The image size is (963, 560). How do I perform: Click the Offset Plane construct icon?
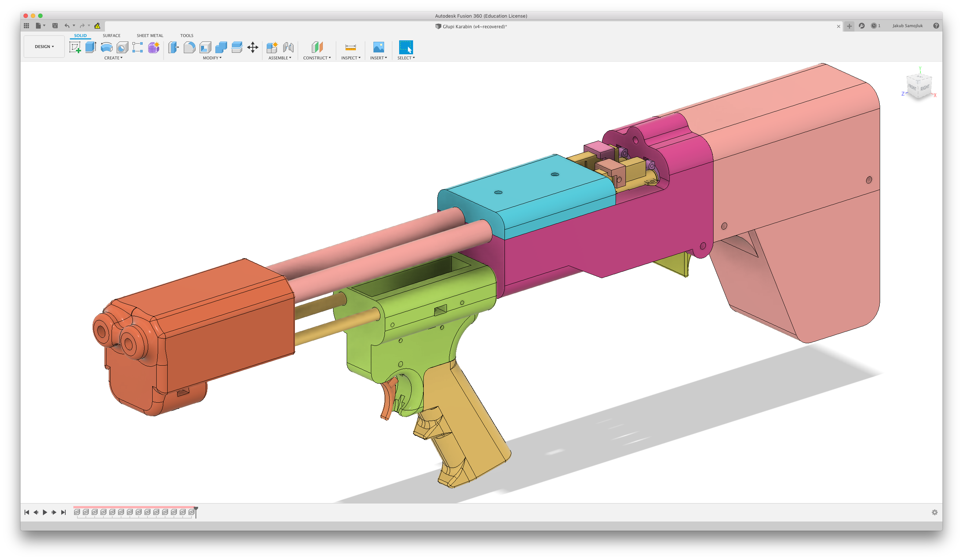317,47
